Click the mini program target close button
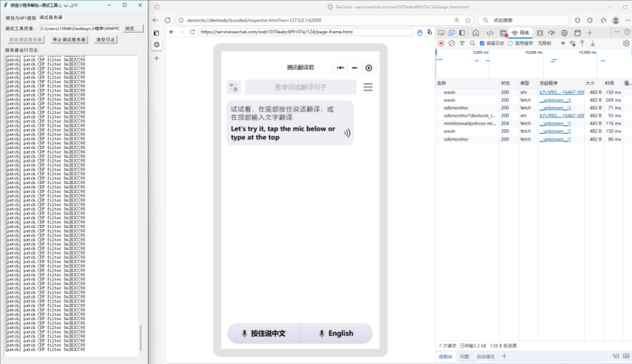This screenshot has height=364, width=632. [x=369, y=68]
